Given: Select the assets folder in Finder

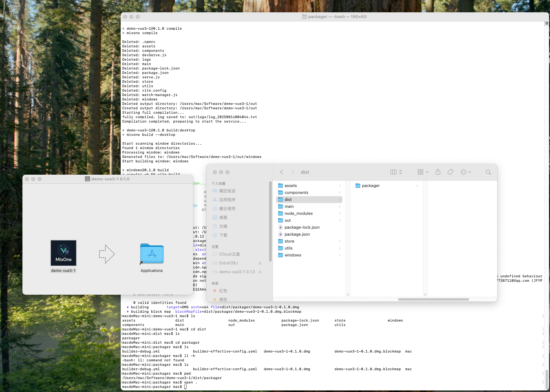Looking at the screenshot, I should [309, 185].
